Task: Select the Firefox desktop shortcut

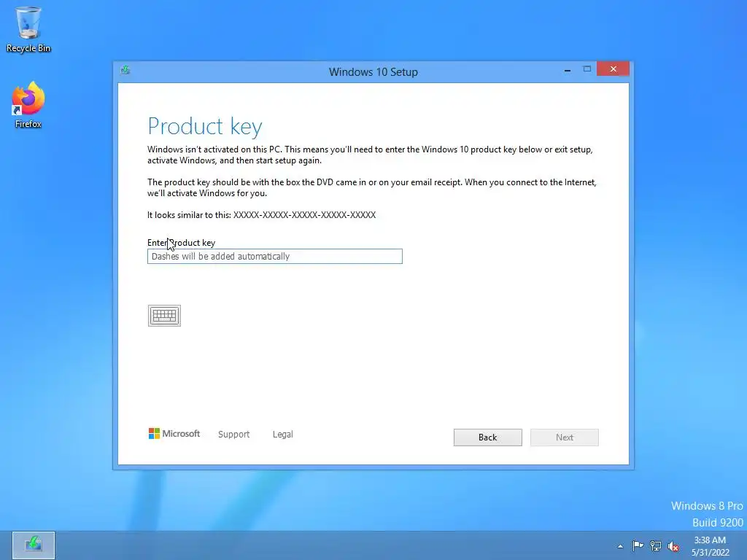Action: tap(28, 105)
